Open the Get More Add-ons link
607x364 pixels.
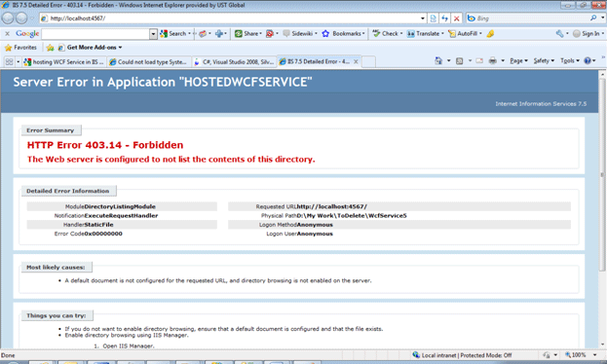(x=90, y=48)
